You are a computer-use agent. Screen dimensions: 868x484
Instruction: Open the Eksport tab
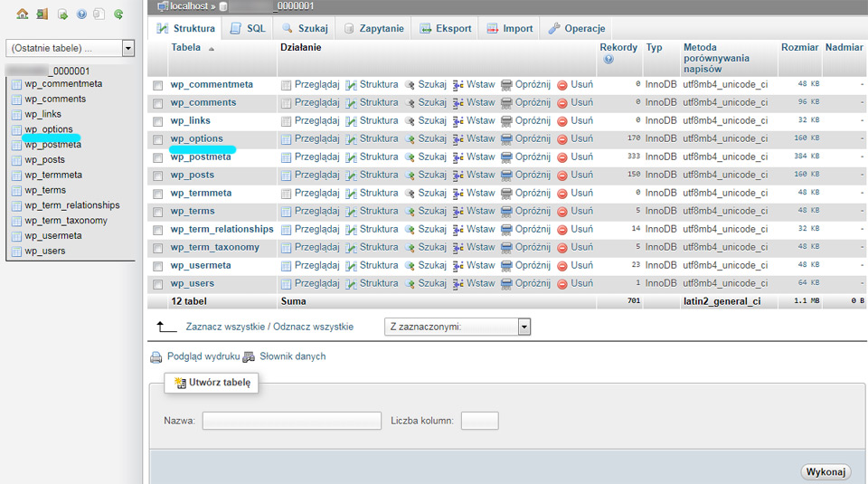tap(446, 28)
